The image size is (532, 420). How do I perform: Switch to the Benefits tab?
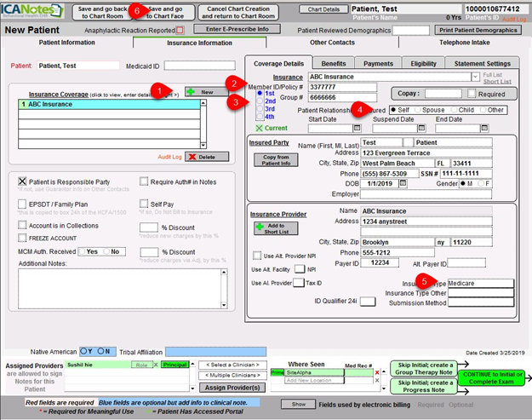pos(334,63)
